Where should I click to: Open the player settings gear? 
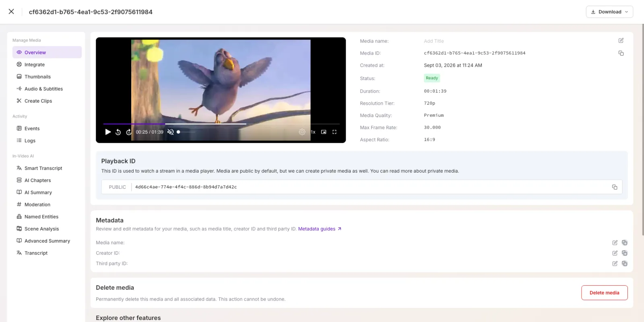click(x=302, y=132)
